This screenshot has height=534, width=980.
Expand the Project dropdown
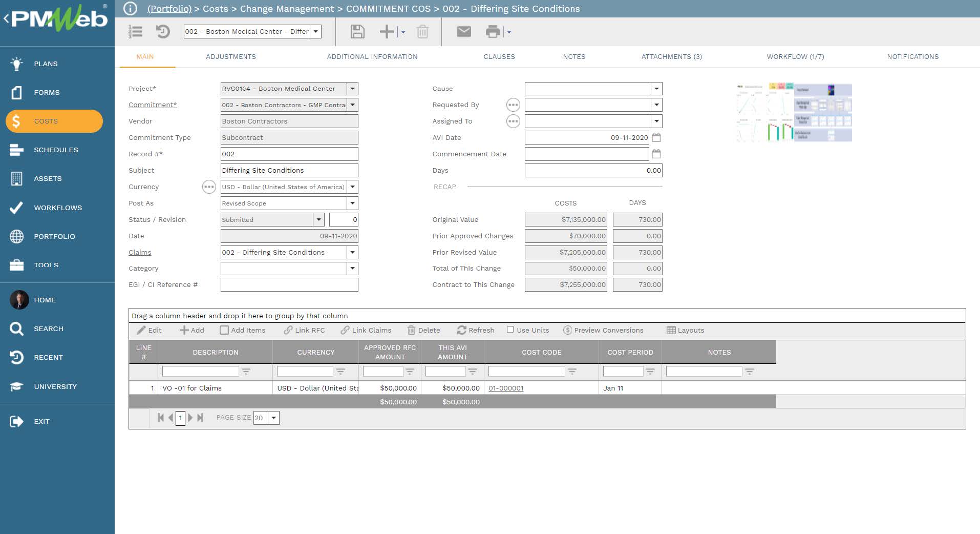(x=352, y=89)
